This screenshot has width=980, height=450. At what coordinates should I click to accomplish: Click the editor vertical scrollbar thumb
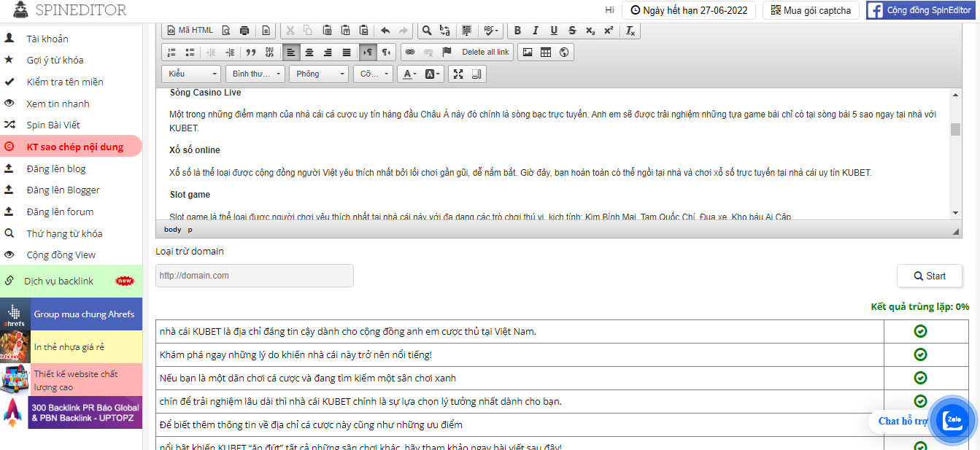[955, 130]
